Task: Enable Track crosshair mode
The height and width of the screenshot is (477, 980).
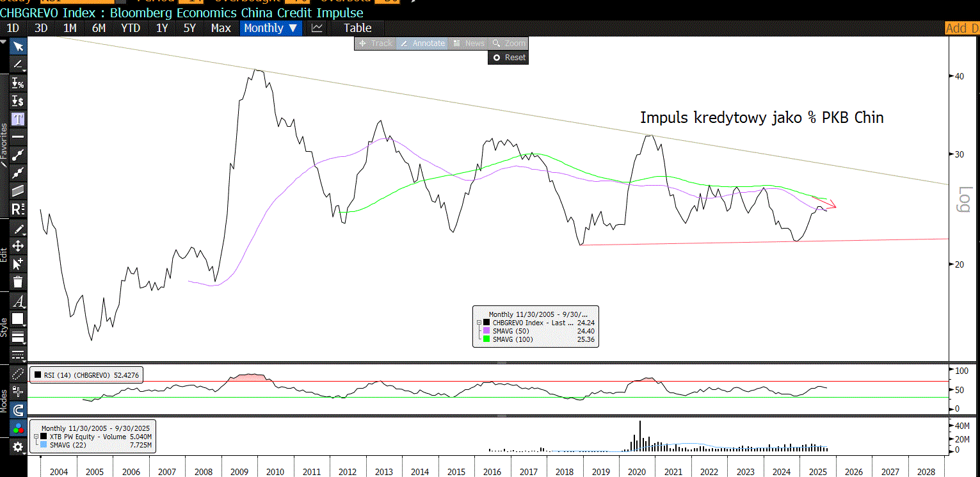Action: 376,44
